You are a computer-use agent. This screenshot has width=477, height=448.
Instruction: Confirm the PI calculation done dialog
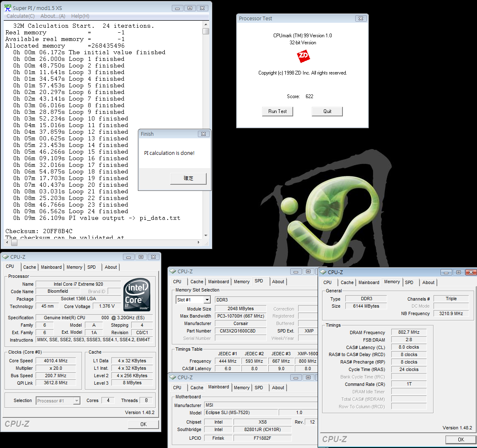pyautogui.click(x=188, y=178)
